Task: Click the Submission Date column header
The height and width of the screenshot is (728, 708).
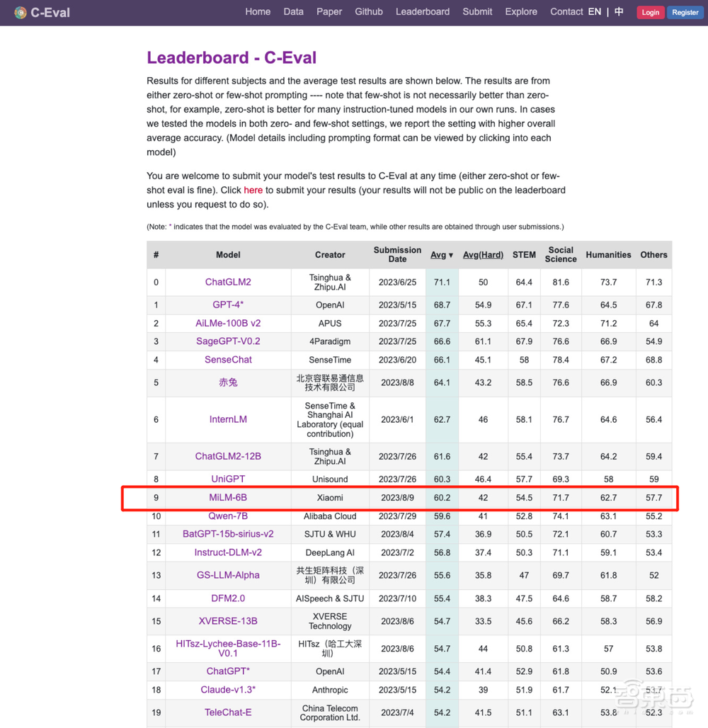Action: [x=397, y=255]
